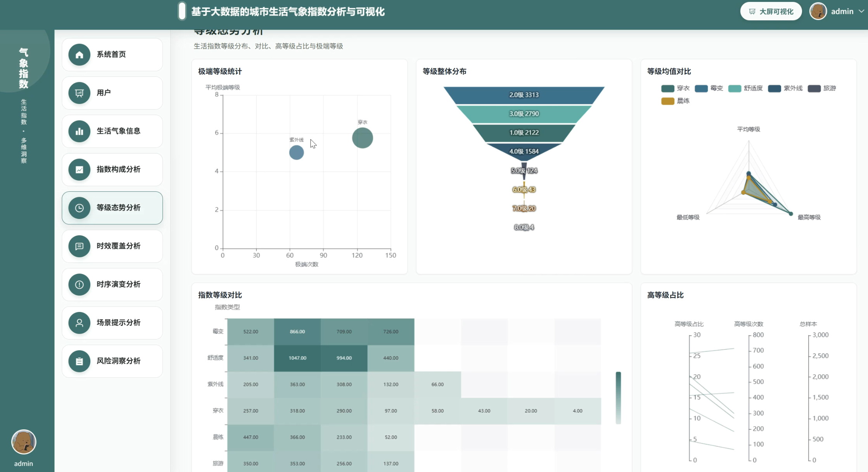The image size is (868, 472).
Task: Click heatmap cell 1047.00 in 舒适度 row
Action: (297, 358)
